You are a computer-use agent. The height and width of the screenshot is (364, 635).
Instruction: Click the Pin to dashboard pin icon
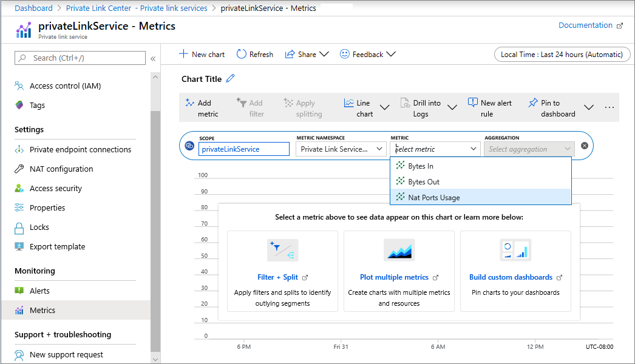[533, 103]
